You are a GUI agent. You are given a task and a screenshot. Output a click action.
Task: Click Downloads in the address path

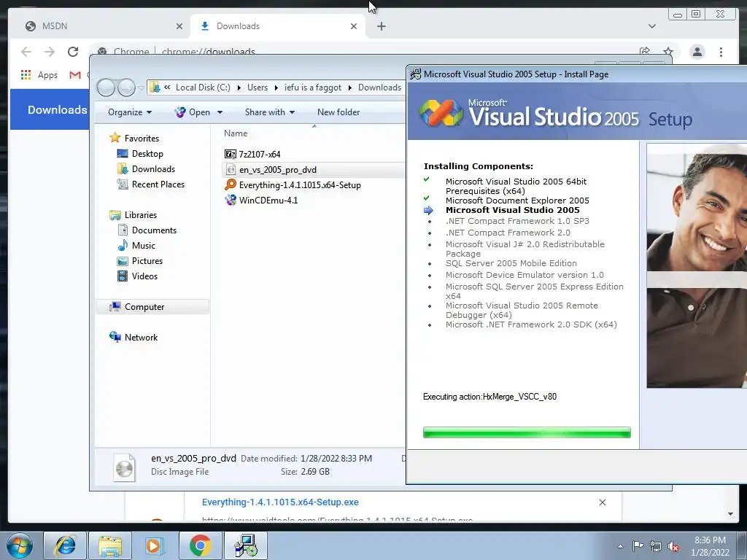(x=379, y=87)
